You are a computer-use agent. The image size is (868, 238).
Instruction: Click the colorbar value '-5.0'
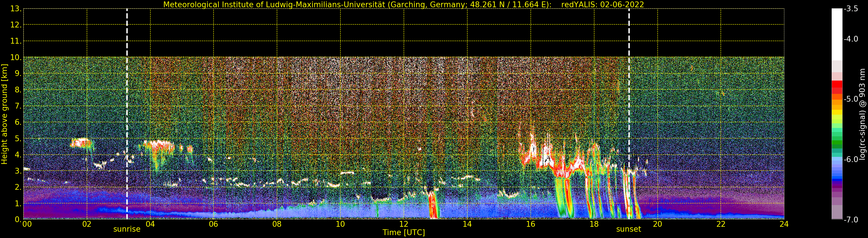[x=851, y=99]
